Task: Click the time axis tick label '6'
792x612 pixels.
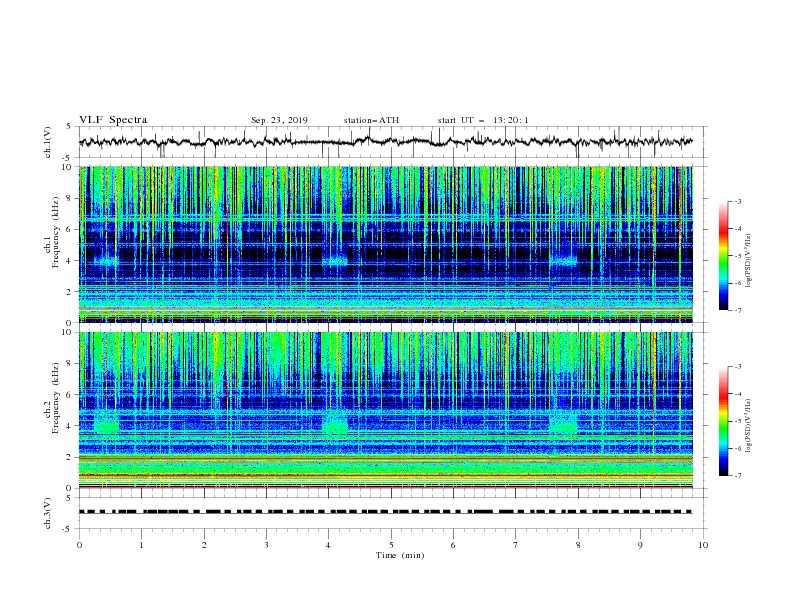Action: coord(453,545)
